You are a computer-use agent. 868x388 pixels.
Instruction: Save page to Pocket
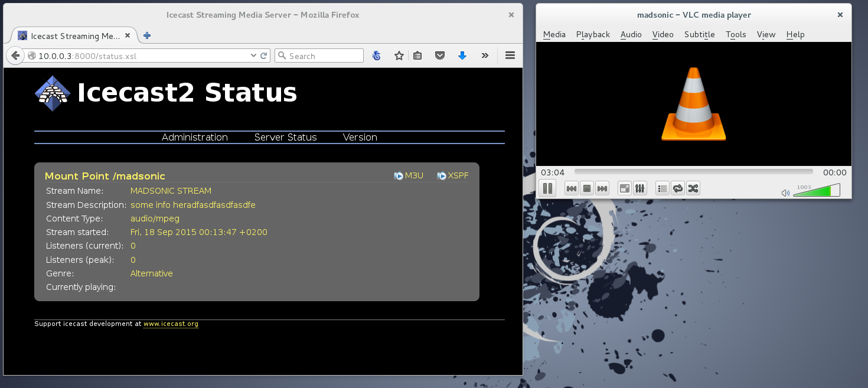[x=440, y=56]
